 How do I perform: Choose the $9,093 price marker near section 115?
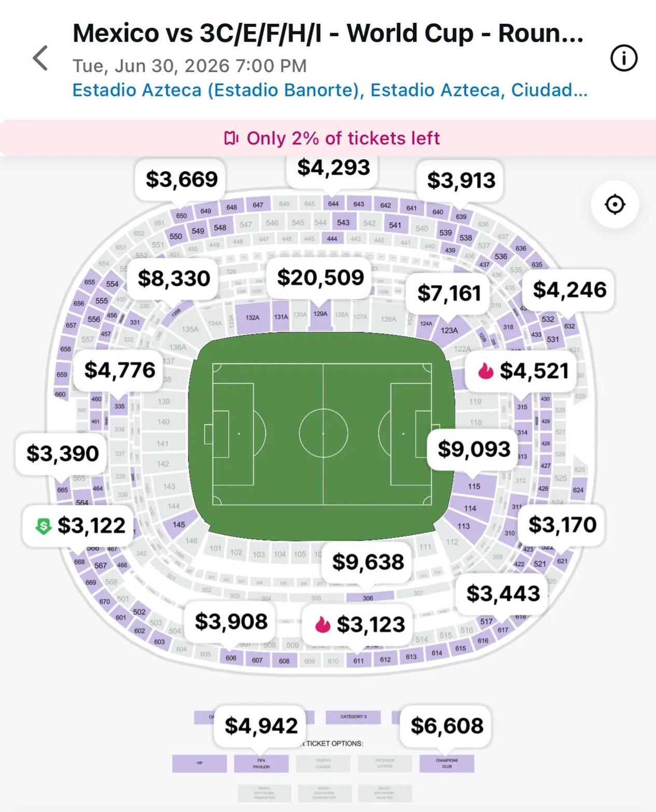pos(474,449)
